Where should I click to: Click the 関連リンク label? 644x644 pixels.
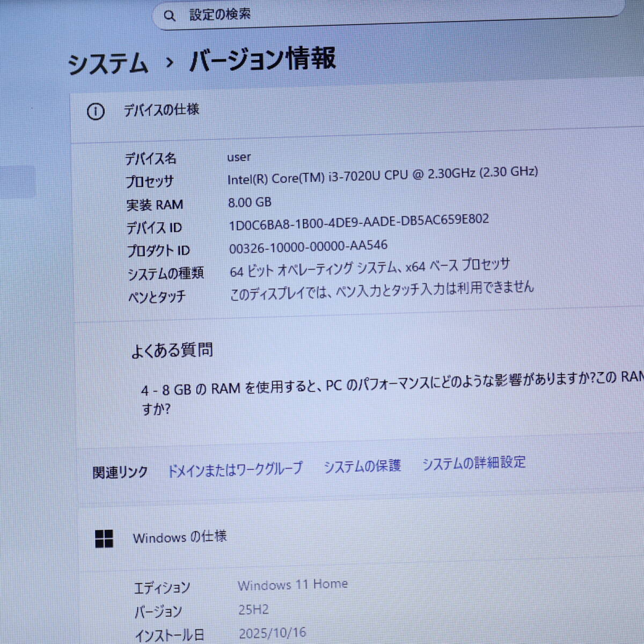[x=120, y=472]
